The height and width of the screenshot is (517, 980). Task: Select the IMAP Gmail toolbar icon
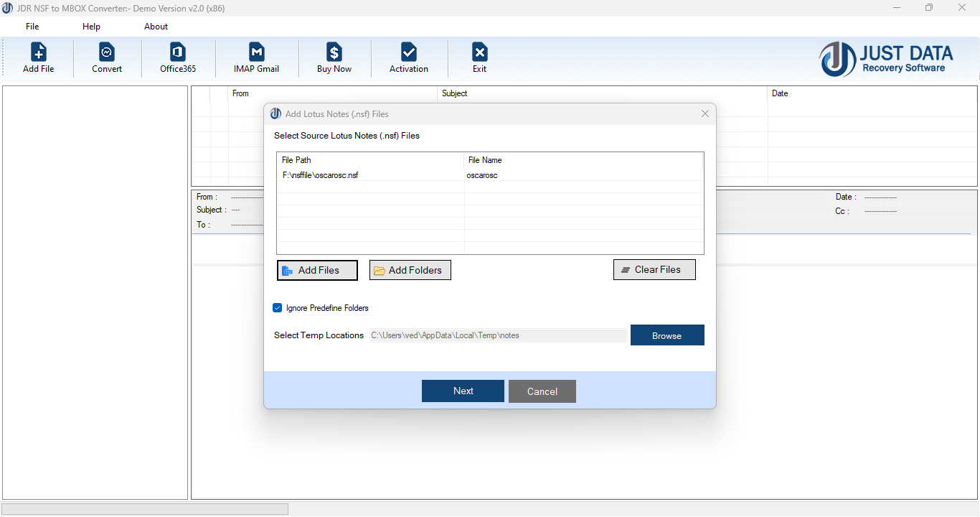pos(257,52)
